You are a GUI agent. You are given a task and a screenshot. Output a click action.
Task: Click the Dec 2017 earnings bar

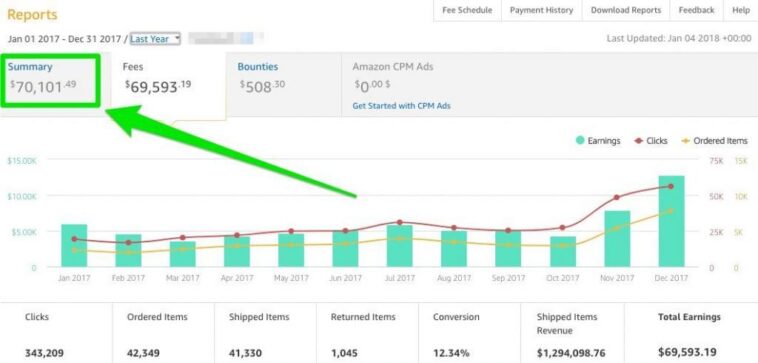pyautogui.click(x=671, y=221)
